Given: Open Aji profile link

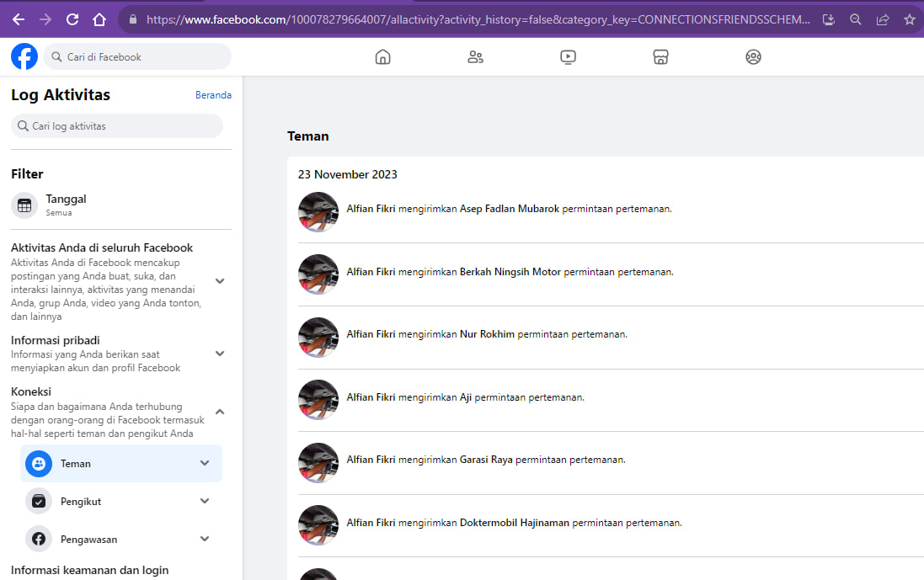Looking at the screenshot, I should coord(466,396).
